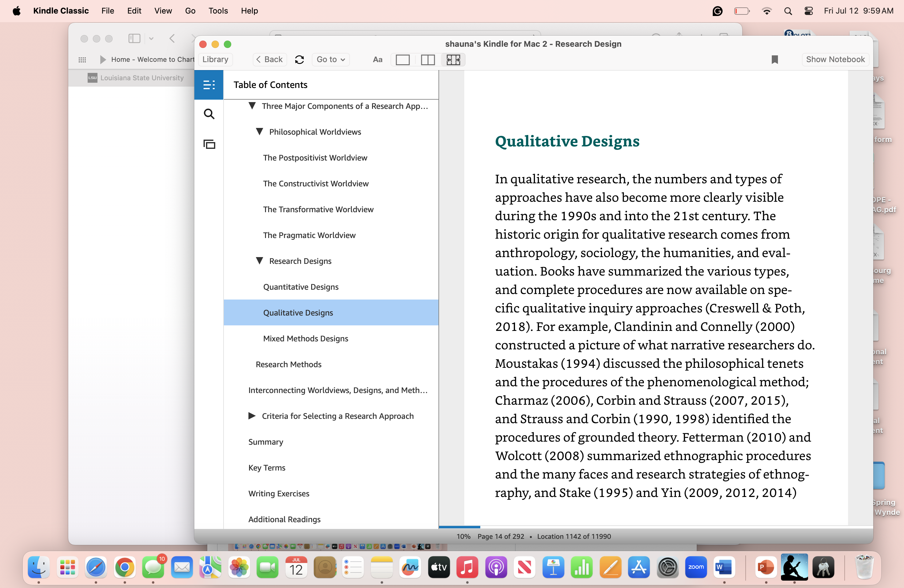Open the Kindle Classic app menu

tap(61, 11)
